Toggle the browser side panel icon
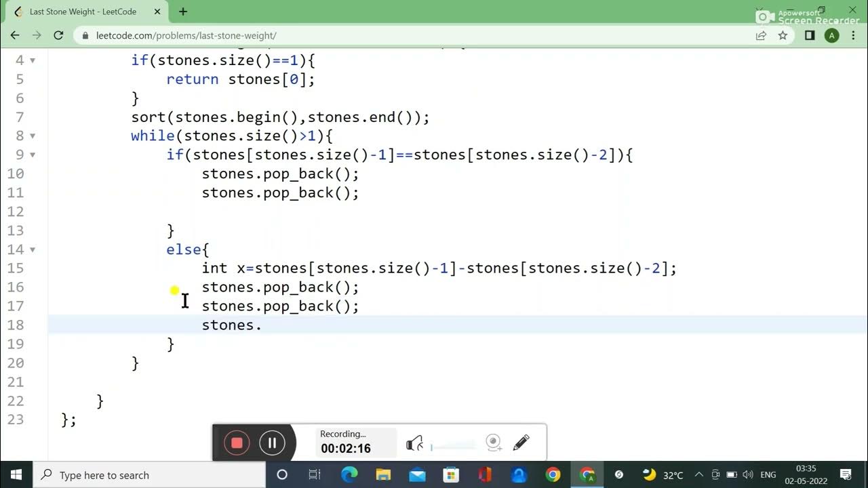Image resolution: width=868 pixels, height=488 pixels. click(x=810, y=35)
